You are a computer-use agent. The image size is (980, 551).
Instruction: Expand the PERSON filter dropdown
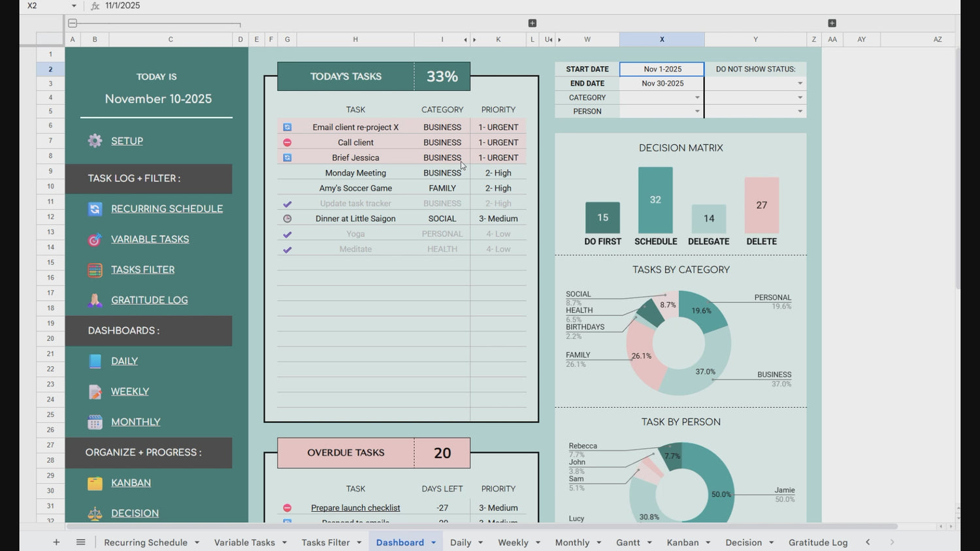pyautogui.click(x=696, y=111)
